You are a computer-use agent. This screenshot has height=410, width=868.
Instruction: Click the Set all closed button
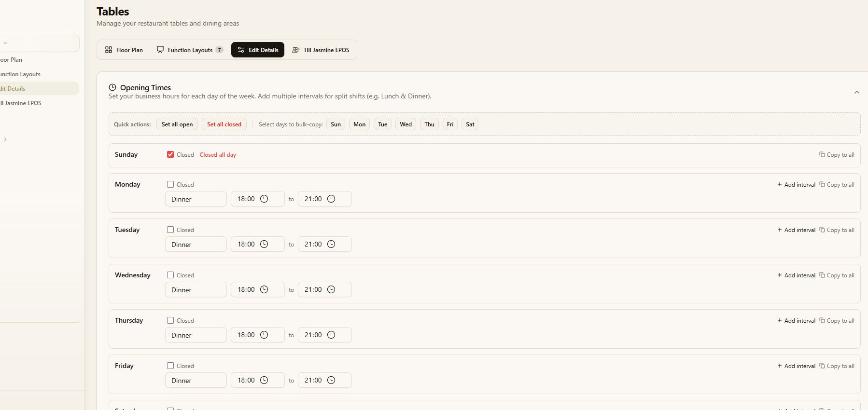pyautogui.click(x=224, y=124)
